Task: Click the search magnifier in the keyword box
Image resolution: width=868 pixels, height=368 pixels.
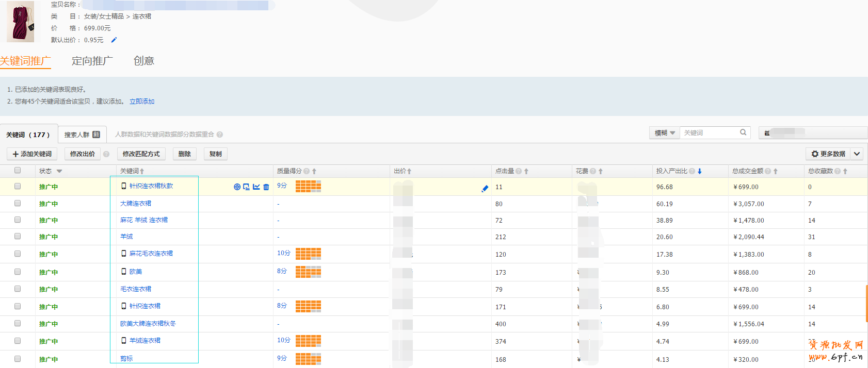Action: (743, 132)
